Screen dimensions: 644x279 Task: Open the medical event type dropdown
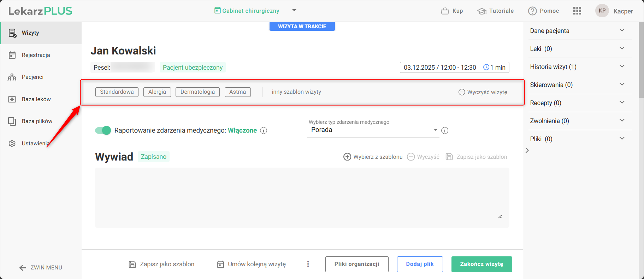[373, 130]
